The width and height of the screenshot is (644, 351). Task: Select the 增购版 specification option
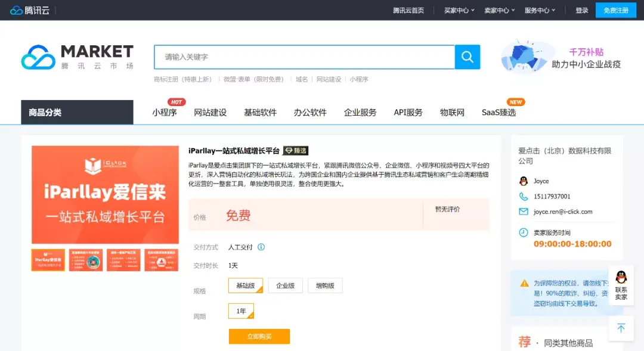[x=325, y=285]
